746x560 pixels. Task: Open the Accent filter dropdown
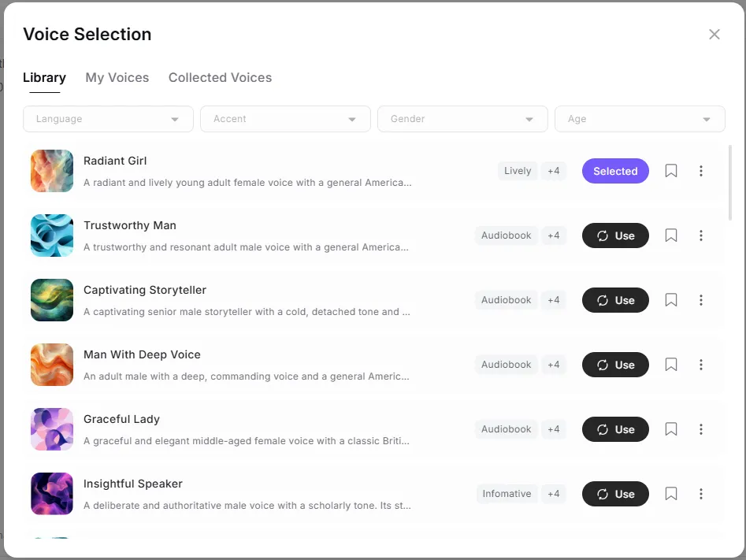(285, 118)
